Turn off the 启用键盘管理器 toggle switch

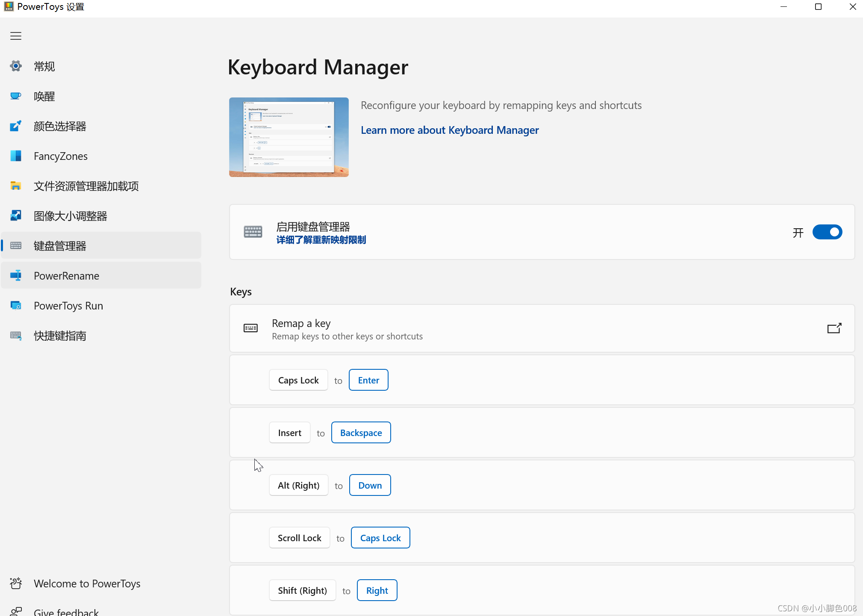827,232
